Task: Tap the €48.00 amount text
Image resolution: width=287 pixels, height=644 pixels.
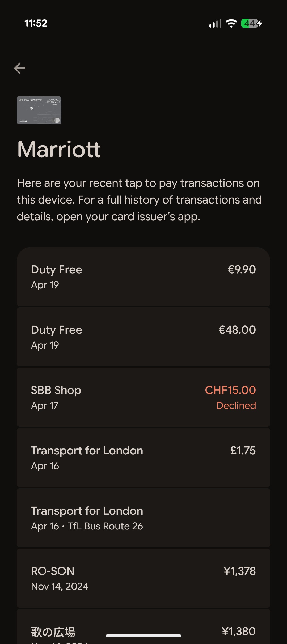Action: (x=237, y=330)
